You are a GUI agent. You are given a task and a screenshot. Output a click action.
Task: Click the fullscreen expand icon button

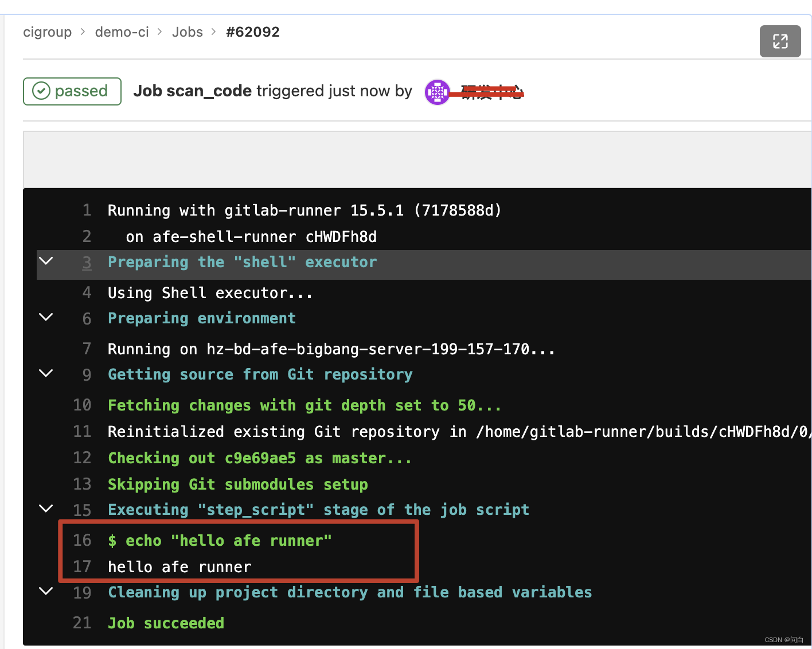coord(780,41)
